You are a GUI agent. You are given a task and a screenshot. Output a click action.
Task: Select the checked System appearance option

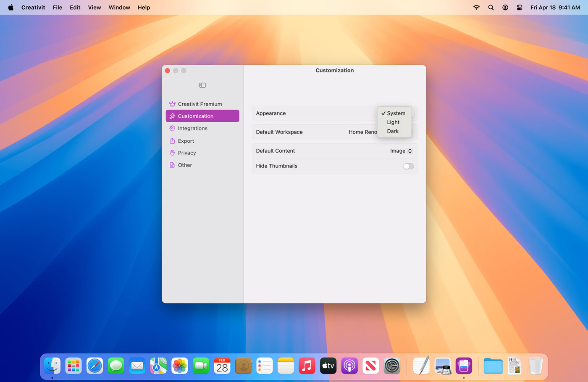394,113
